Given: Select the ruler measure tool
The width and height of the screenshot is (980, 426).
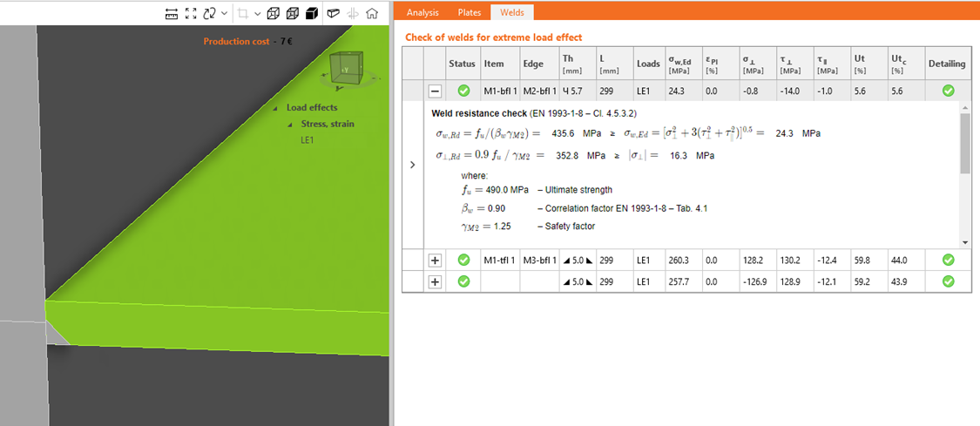Looking at the screenshot, I should [x=172, y=13].
